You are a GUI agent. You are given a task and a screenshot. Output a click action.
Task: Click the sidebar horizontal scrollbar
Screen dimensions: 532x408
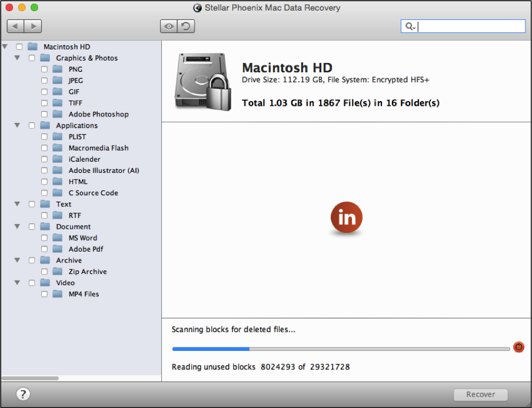(30, 378)
